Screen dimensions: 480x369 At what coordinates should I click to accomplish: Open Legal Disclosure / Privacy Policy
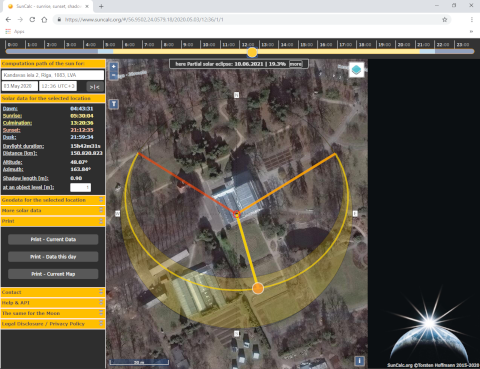tap(53, 324)
